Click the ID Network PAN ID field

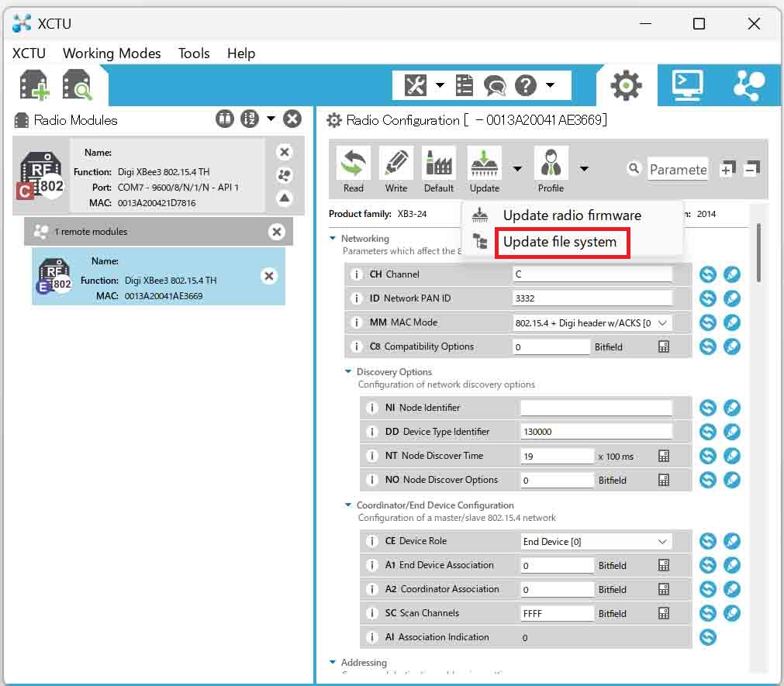click(592, 298)
